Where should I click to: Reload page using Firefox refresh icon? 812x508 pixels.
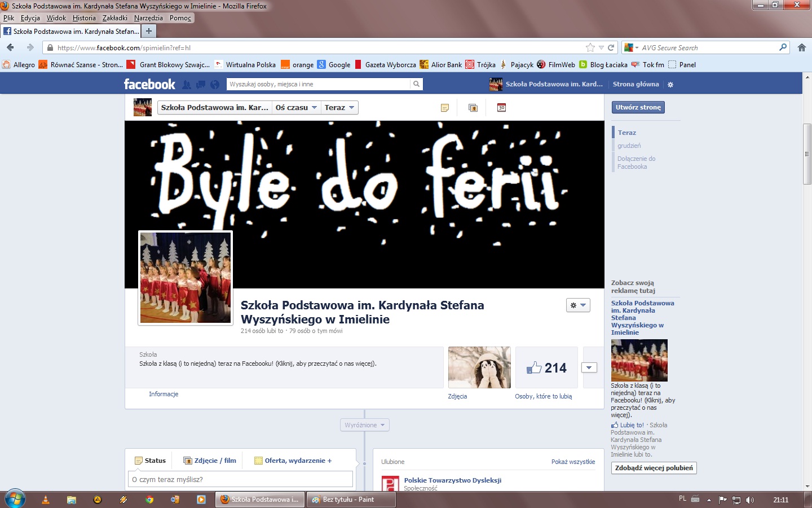pos(611,48)
